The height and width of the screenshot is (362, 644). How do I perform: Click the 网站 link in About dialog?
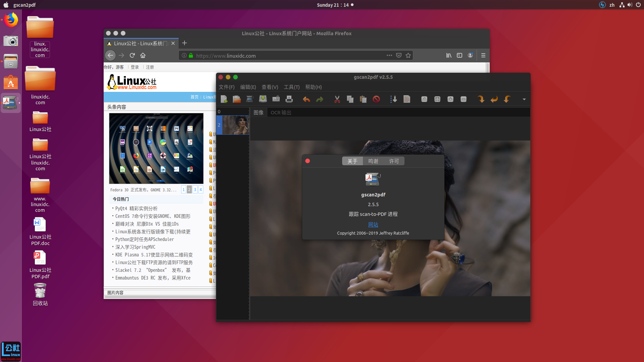pos(373,225)
